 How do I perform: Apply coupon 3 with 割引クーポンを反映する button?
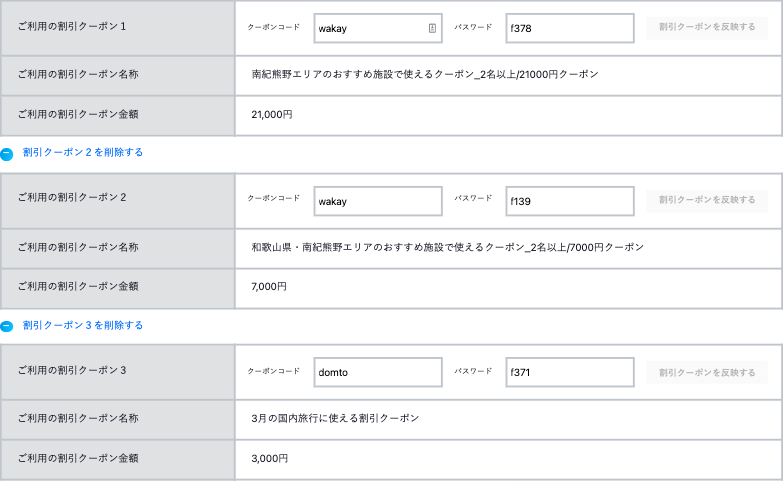(x=707, y=373)
